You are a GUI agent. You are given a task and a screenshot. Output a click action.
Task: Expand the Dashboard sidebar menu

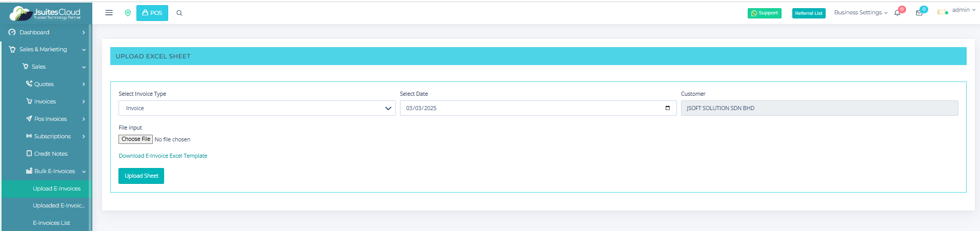point(46,32)
